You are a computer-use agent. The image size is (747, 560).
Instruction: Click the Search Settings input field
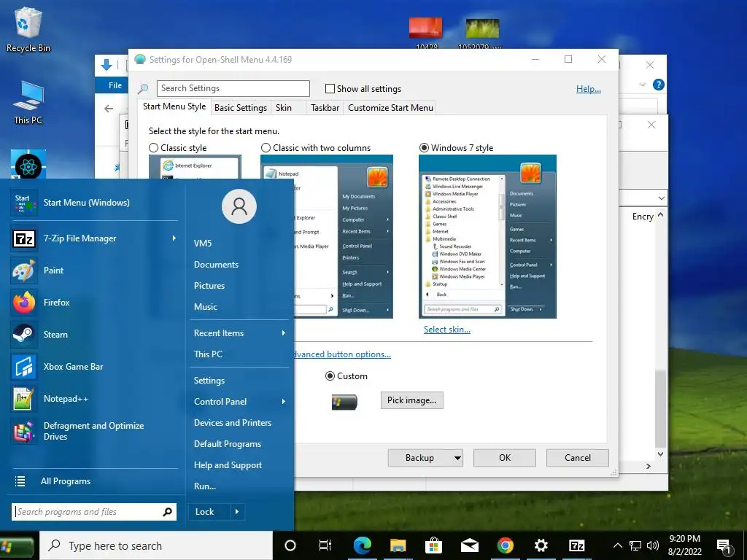[x=233, y=88]
